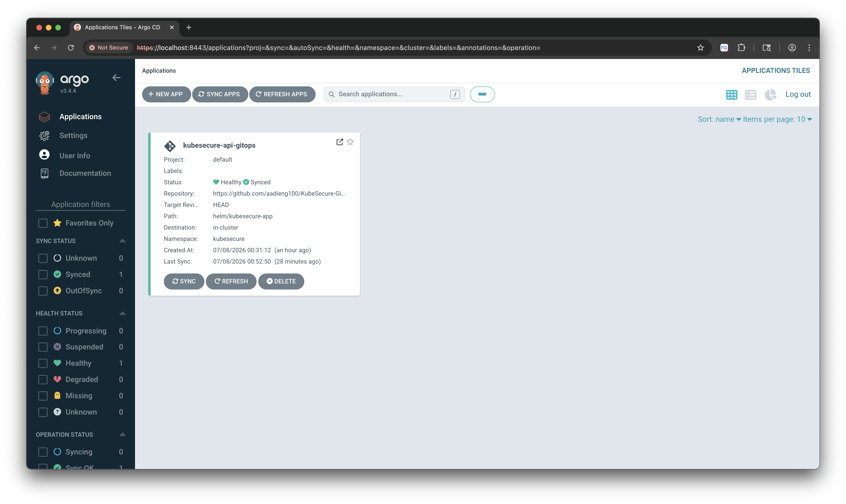846x504 pixels.
Task: Open the tab search icon in toolbar
Action: pyautogui.click(x=766, y=48)
